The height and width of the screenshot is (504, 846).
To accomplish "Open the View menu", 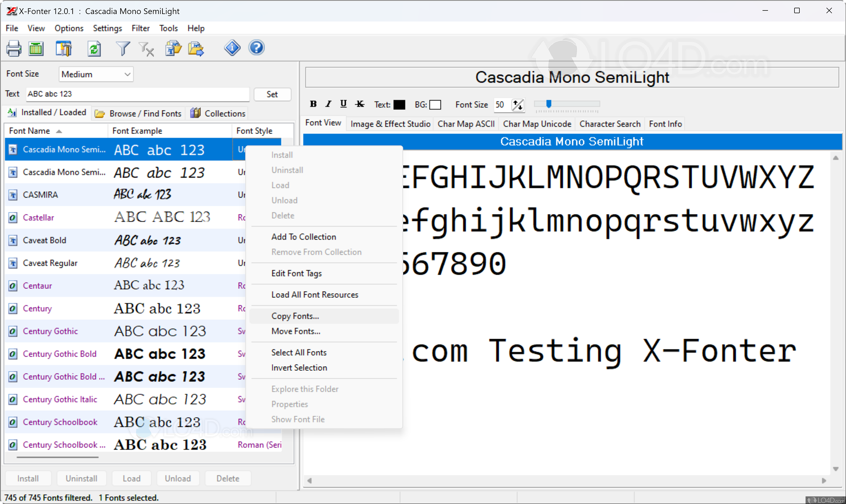I will click(x=36, y=28).
